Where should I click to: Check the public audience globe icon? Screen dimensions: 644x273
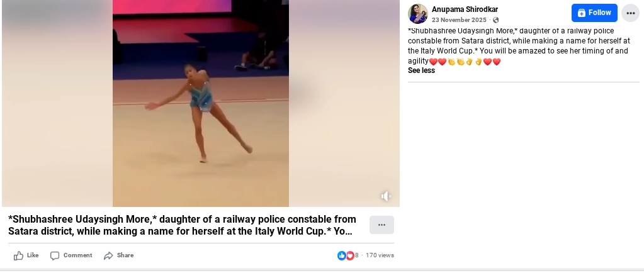(495, 20)
